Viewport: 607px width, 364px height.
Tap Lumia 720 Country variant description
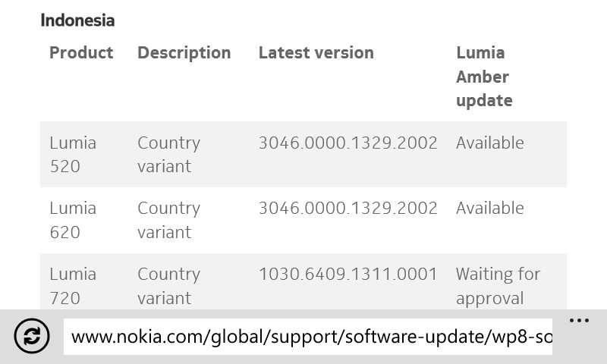[x=168, y=286]
